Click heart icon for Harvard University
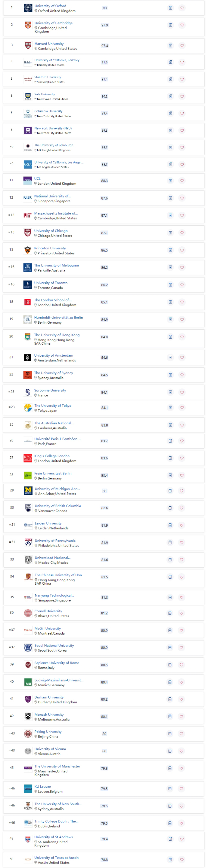Image resolution: width=208 pixels, height=868 pixels. point(182,46)
